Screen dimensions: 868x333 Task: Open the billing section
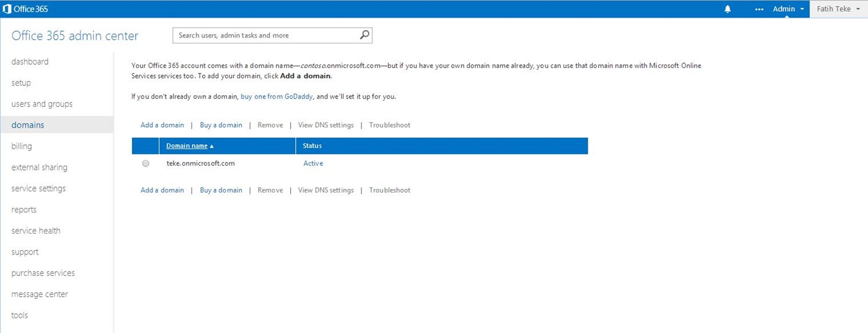21,147
